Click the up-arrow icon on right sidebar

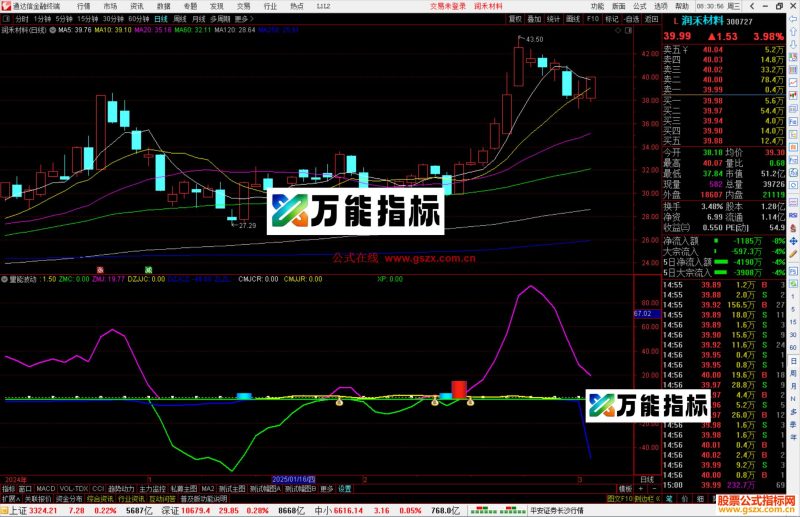coord(793,32)
